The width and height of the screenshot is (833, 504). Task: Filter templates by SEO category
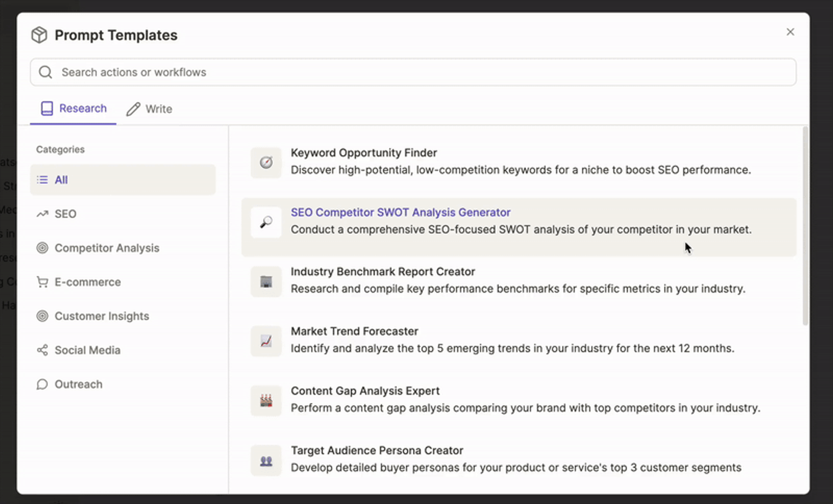pos(123,214)
